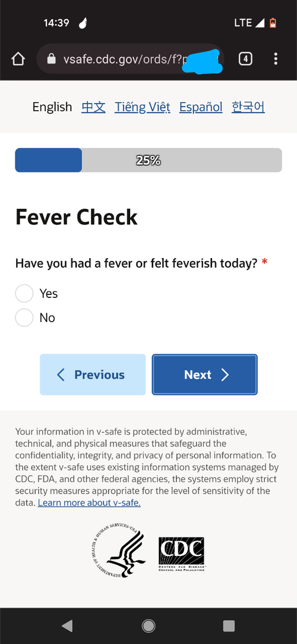Open Learn more about v-safe link
297x644 pixels.
tap(89, 502)
